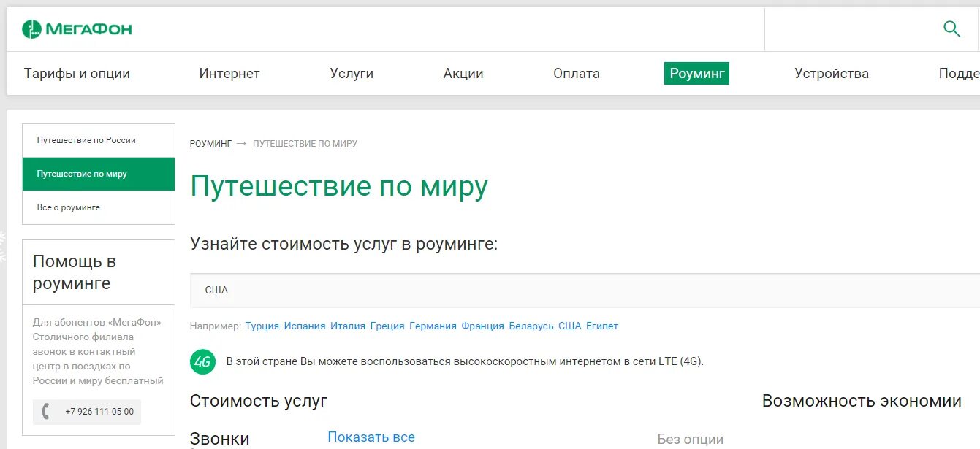This screenshot has width=980, height=449.
Task: Open the Тарифы и опции menu
Action: pyautogui.click(x=77, y=74)
